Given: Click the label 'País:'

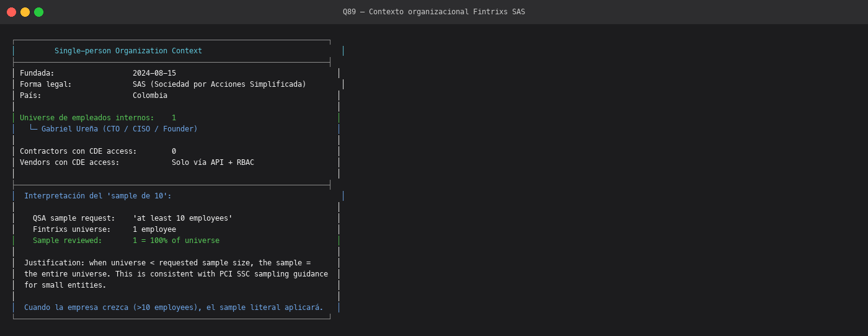Looking at the screenshot, I should (30, 95).
